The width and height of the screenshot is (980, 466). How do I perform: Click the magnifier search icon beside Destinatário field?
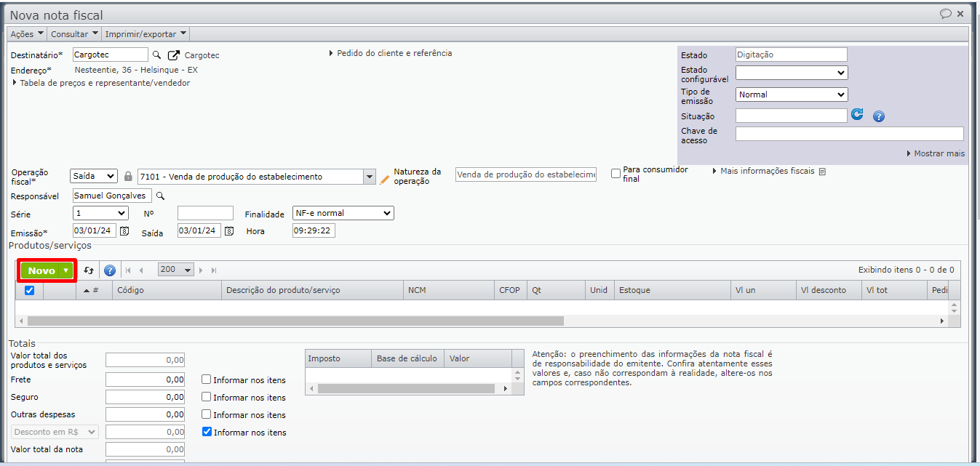(x=156, y=55)
